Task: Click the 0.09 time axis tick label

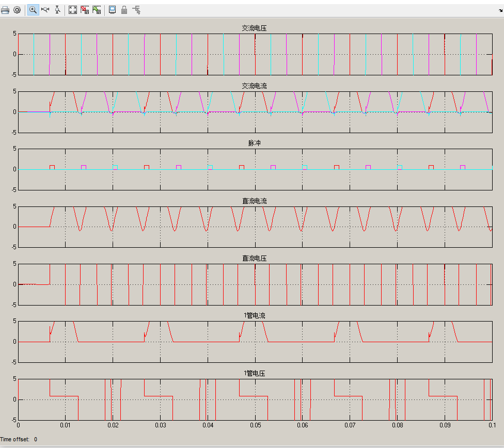Action: click(445, 425)
